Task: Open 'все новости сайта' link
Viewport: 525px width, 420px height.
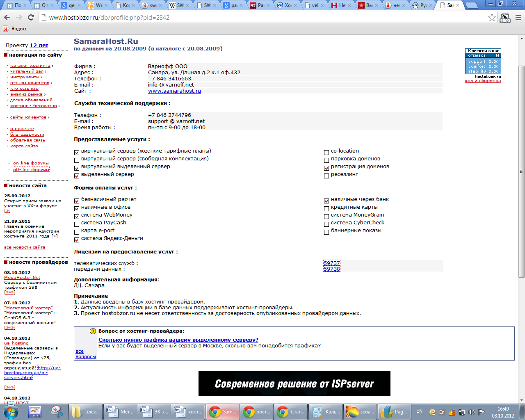Action: pos(25,247)
